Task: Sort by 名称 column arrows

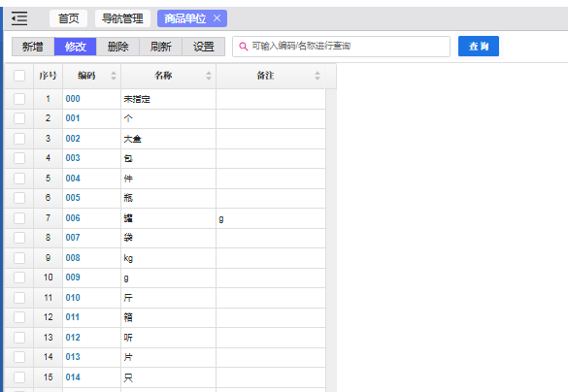Action: [209, 76]
